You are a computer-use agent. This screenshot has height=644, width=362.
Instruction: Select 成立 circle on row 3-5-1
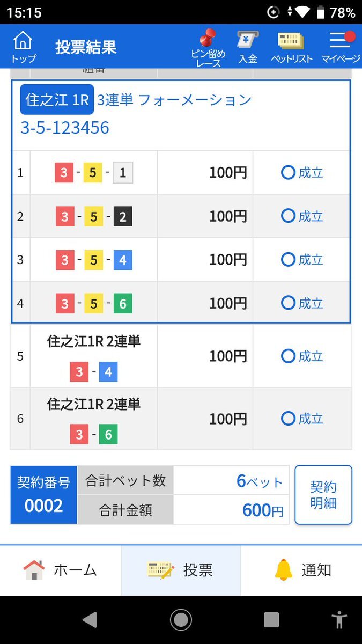[x=289, y=172]
